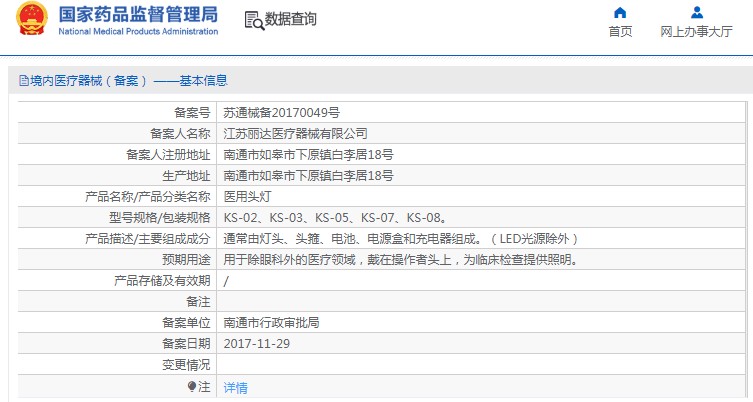
Task: Click the 预期用途 label
Action: [186, 260]
